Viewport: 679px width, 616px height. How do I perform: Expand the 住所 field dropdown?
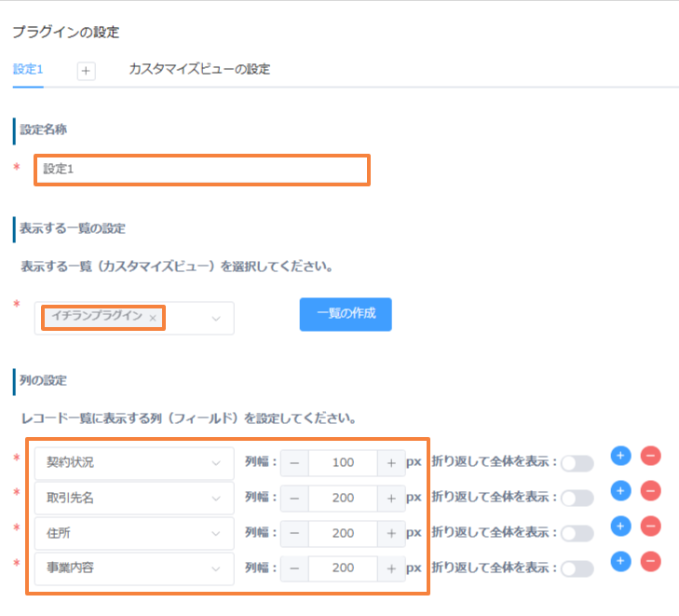point(134,533)
